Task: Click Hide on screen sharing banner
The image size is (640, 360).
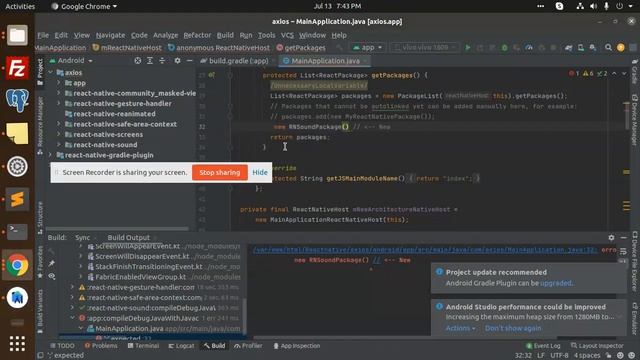Action: point(260,172)
